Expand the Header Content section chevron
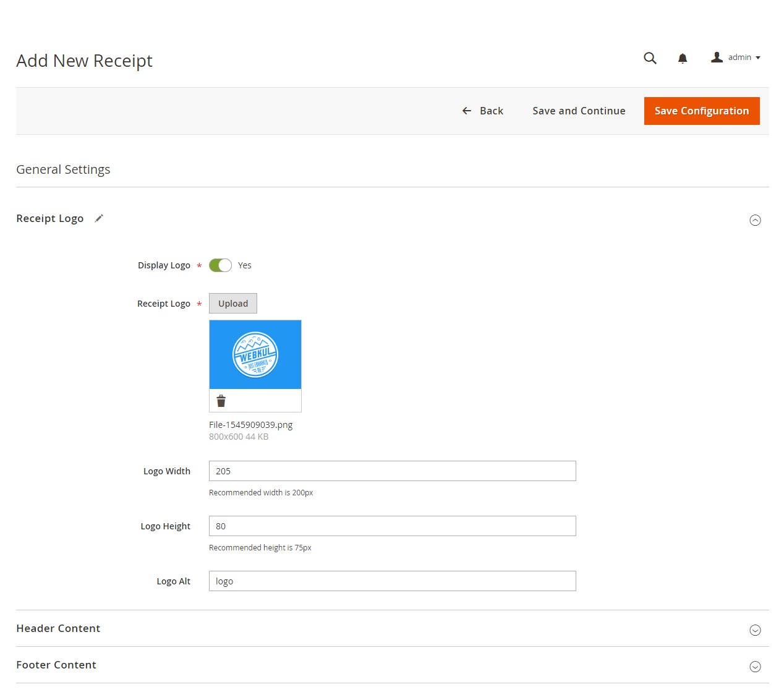784x700 pixels. (755, 630)
